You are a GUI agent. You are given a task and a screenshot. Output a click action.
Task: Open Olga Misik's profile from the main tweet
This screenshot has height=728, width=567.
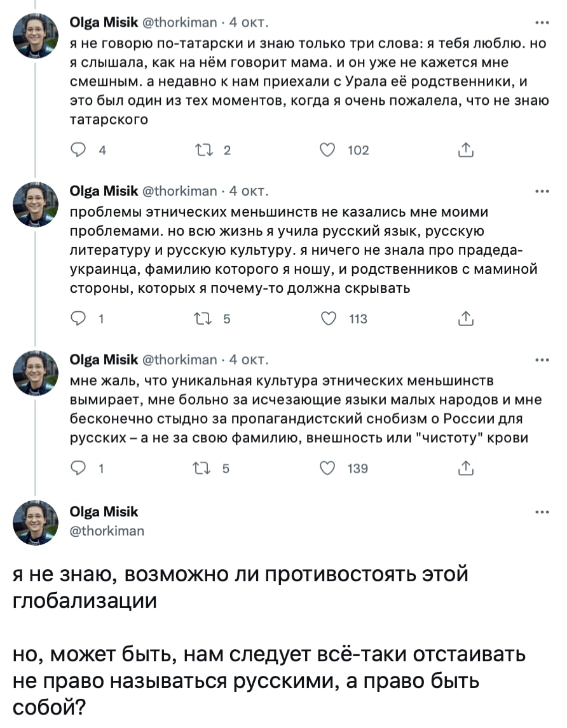(x=103, y=511)
